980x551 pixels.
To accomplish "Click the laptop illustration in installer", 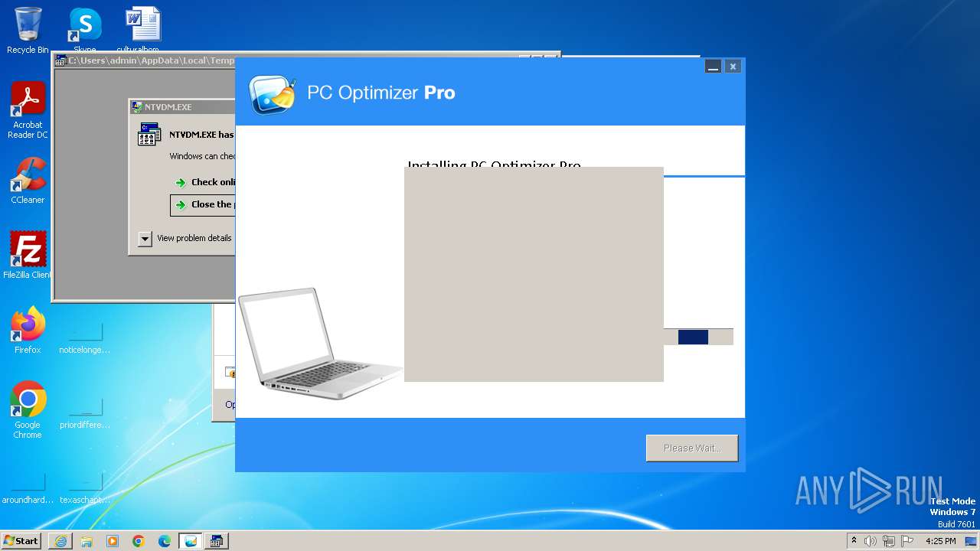I will [x=320, y=344].
